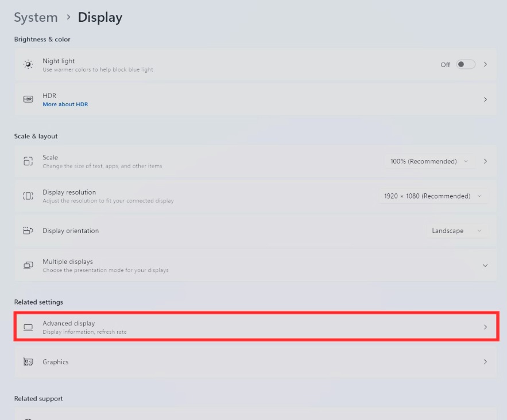Screen dimensions: 507x420
Task: Select Display in the breadcrumb trail
Action: [99, 17]
